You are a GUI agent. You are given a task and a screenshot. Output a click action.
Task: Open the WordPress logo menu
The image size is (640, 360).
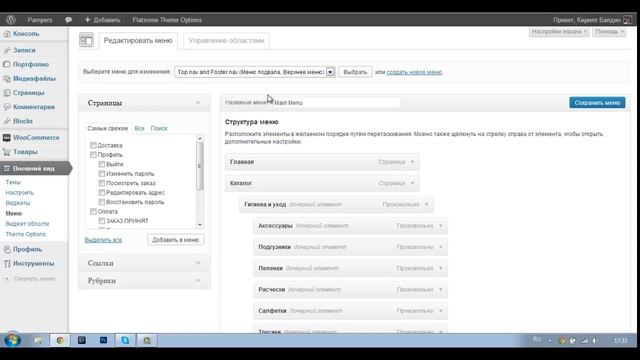coord(11,20)
